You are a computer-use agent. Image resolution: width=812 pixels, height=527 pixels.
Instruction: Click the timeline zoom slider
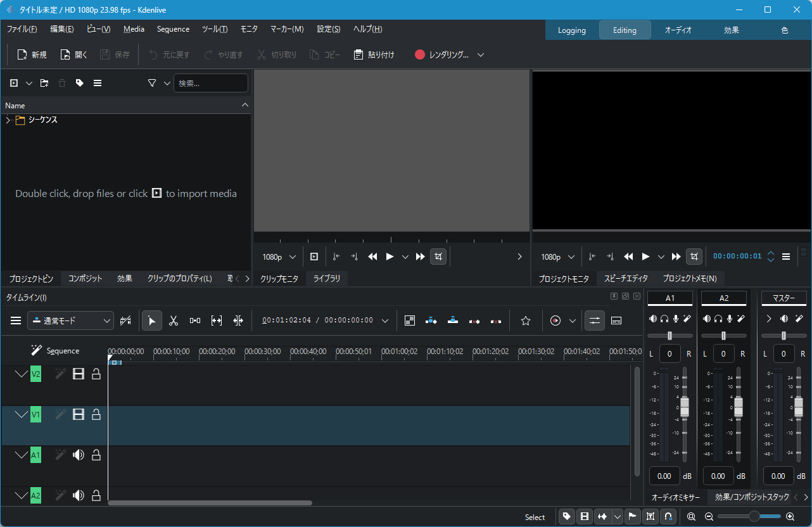pyautogui.click(x=754, y=517)
